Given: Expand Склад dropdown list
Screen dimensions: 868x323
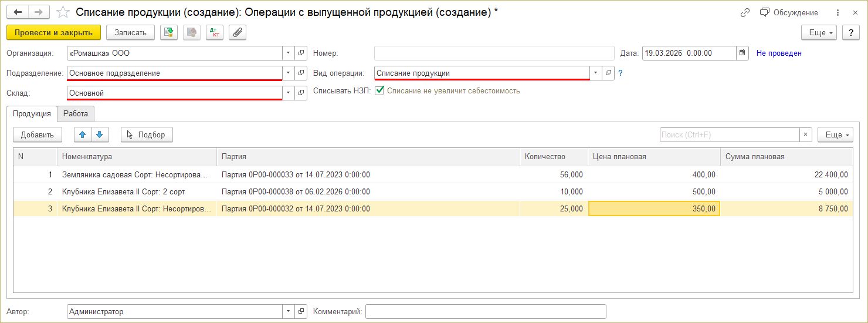Looking at the screenshot, I should coord(288,93).
